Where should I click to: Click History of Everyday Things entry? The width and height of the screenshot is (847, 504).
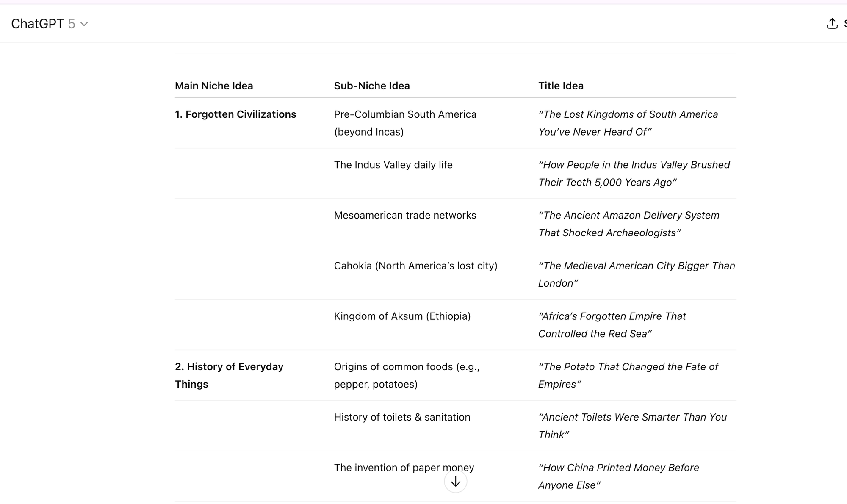click(x=229, y=375)
